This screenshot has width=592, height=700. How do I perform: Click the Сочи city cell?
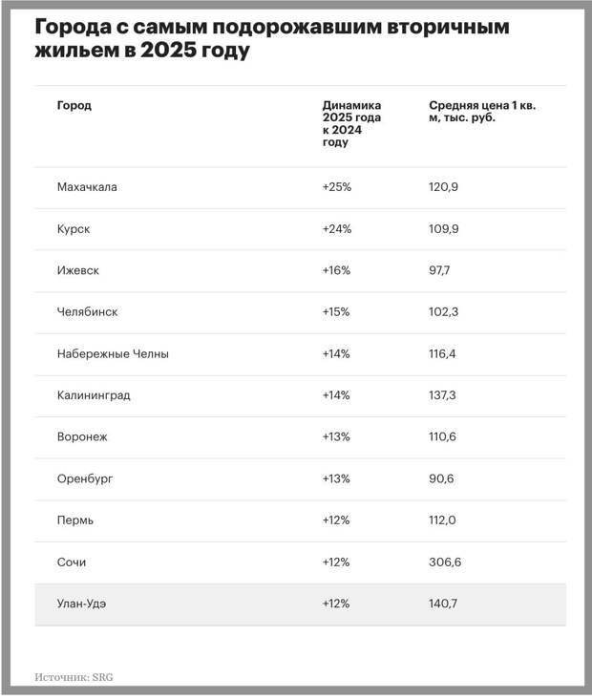(72, 562)
